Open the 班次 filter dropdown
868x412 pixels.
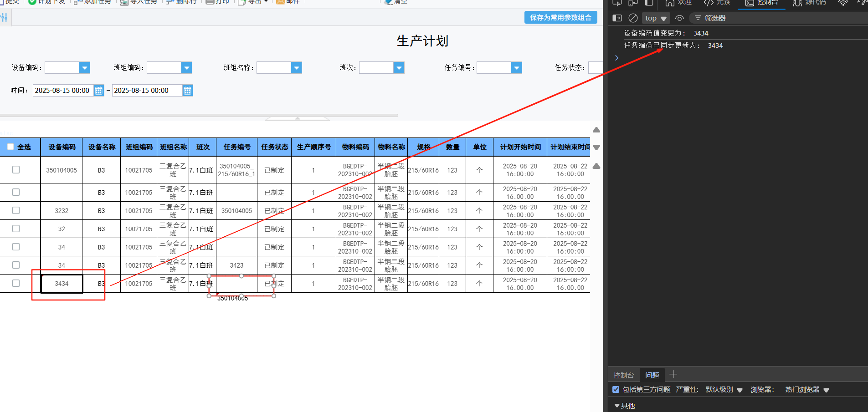click(399, 68)
